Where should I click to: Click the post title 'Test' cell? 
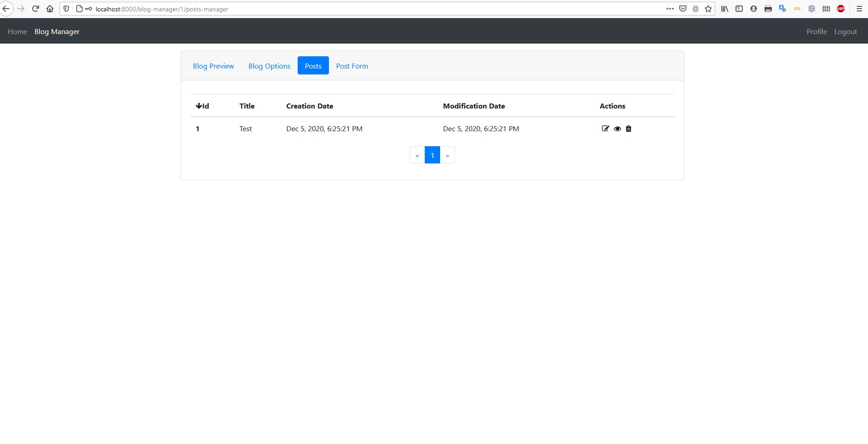(x=245, y=128)
